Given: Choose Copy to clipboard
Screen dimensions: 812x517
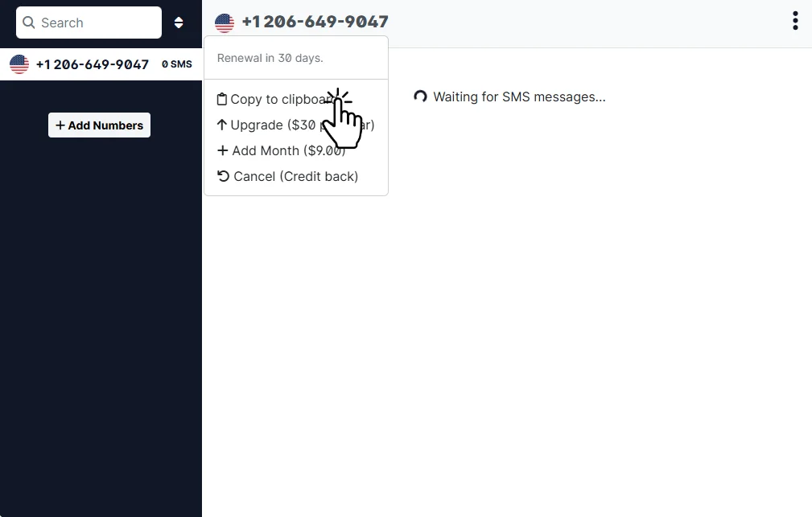Looking at the screenshot, I should tap(282, 100).
